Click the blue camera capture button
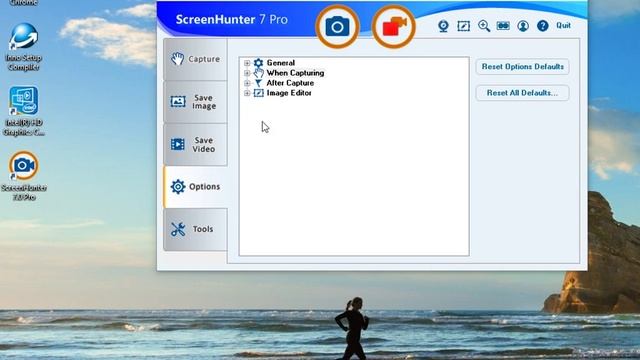 click(337, 27)
